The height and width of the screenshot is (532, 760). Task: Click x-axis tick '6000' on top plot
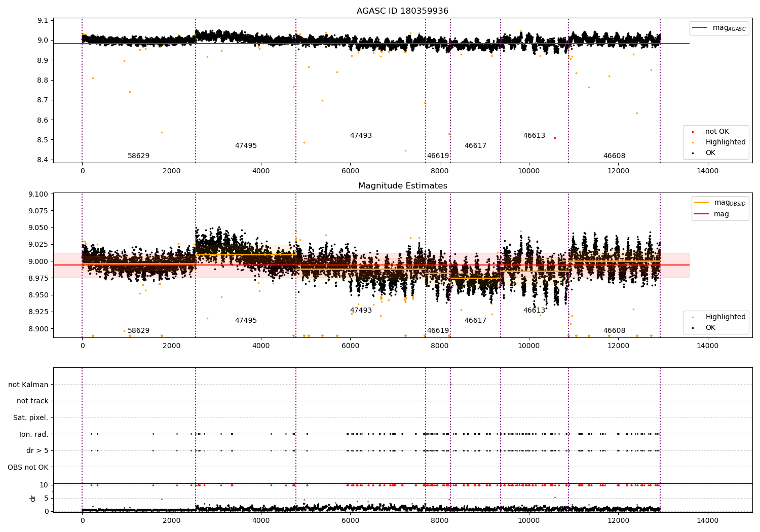click(x=350, y=171)
